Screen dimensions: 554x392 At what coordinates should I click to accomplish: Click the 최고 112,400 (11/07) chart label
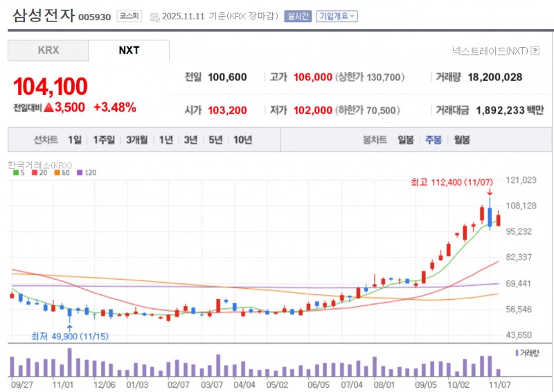tap(452, 182)
